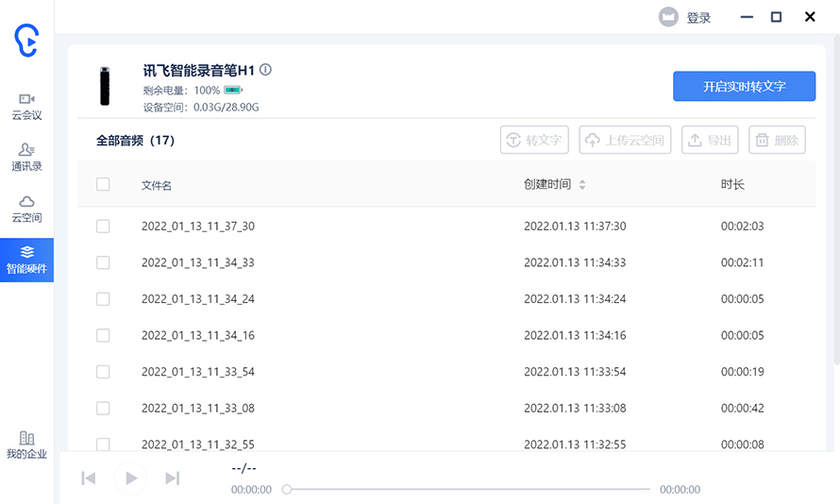Click the 全部音频 (17) heading
Image resolution: width=840 pixels, height=504 pixels.
point(135,141)
